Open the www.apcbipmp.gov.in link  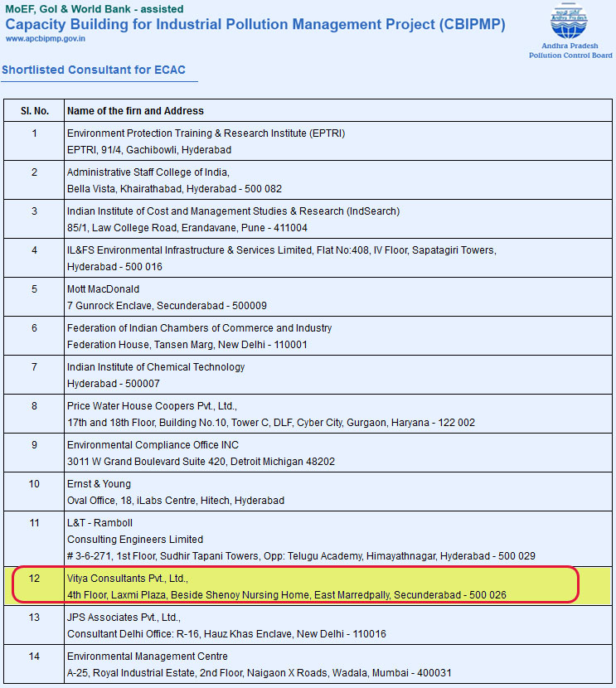tap(46, 39)
